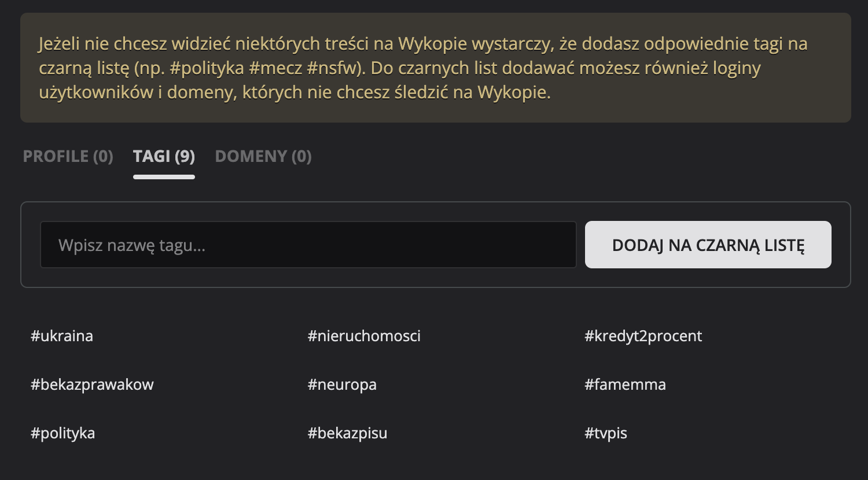The image size is (868, 480).
Task: Click the #neuropa tag link
Action: [x=342, y=385]
